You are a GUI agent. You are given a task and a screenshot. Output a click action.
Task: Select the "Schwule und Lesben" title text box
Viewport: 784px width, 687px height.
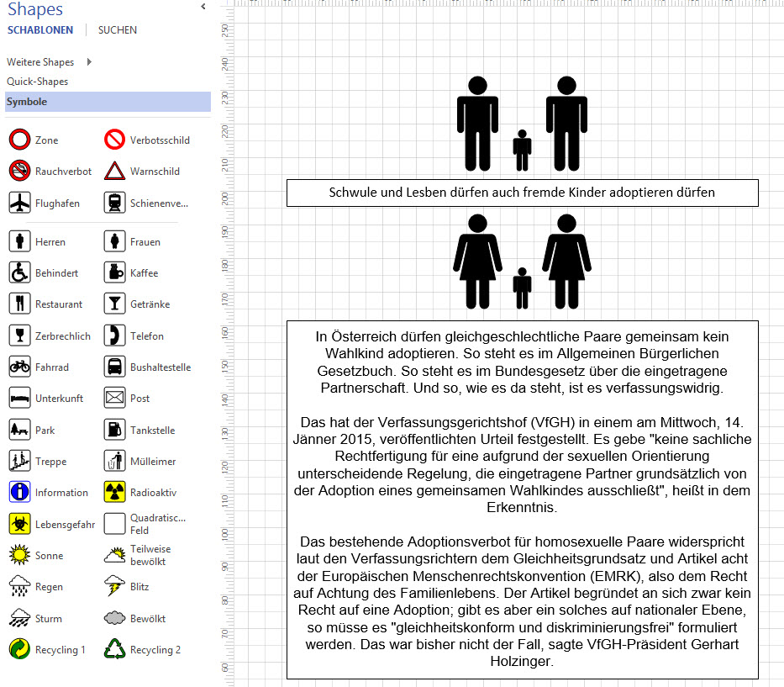click(522, 193)
